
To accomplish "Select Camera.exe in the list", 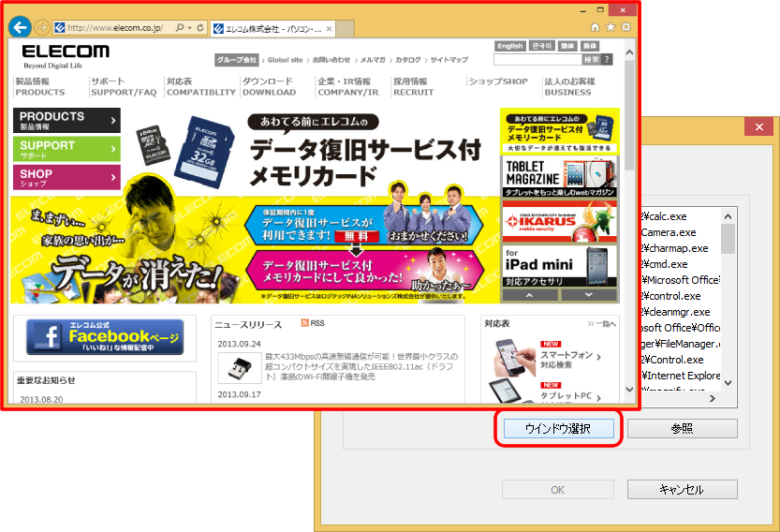I will click(x=669, y=232).
